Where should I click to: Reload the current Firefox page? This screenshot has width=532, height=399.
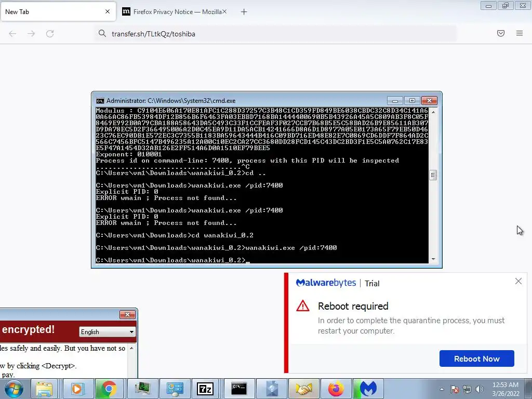(50, 34)
